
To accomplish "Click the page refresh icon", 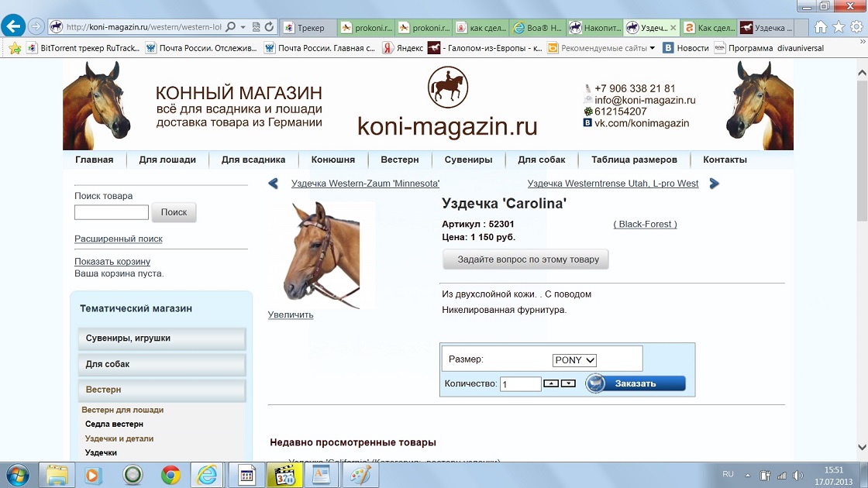I will pyautogui.click(x=270, y=27).
